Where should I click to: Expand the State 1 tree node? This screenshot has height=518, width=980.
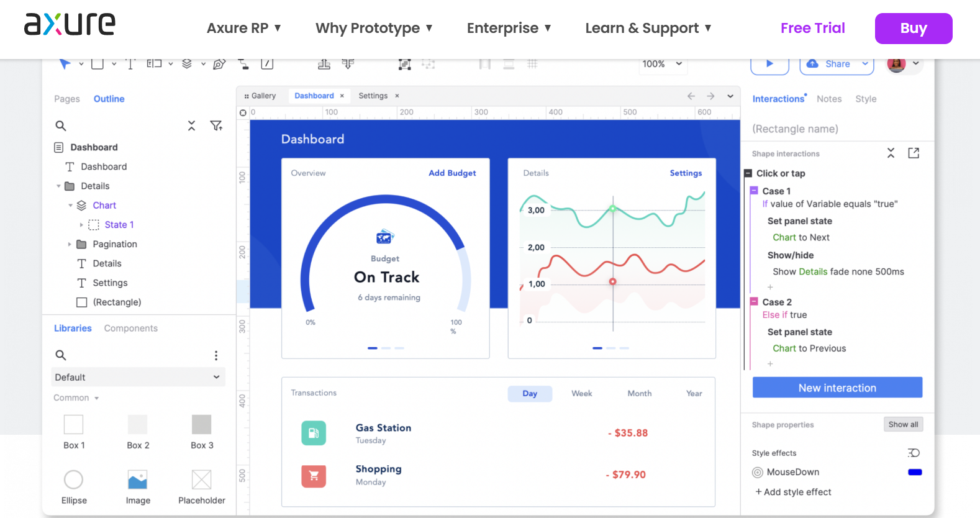pyautogui.click(x=81, y=225)
